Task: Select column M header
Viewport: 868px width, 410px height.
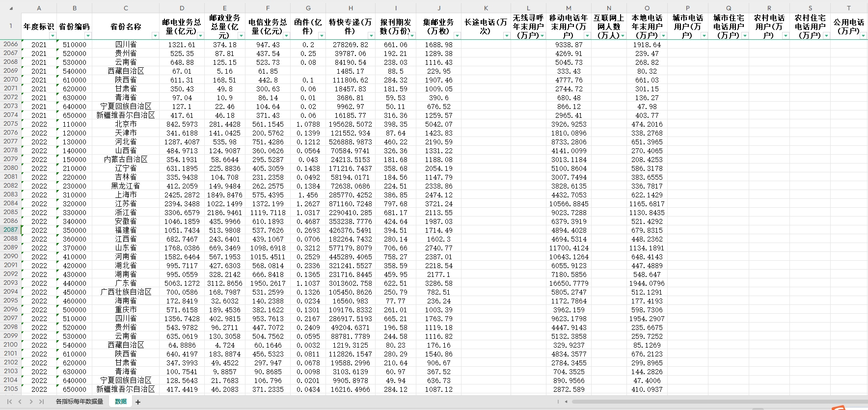Action: pos(569,8)
